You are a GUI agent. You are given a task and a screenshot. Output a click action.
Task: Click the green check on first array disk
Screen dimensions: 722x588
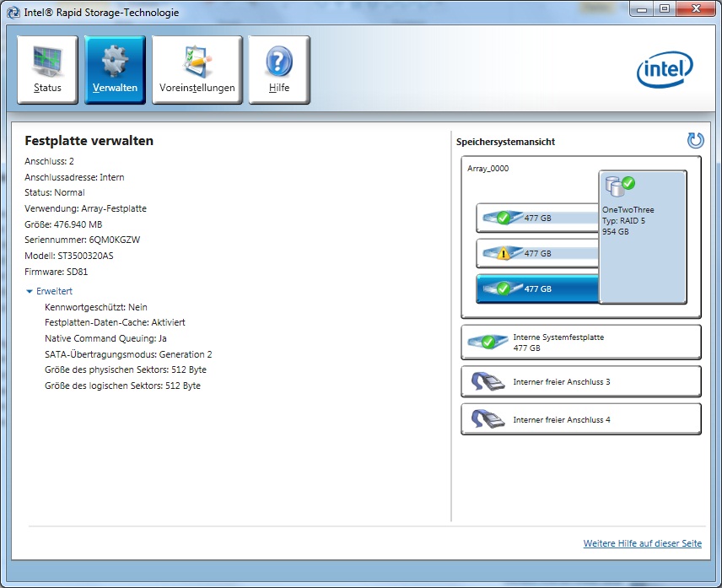pyautogui.click(x=504, y=218)
